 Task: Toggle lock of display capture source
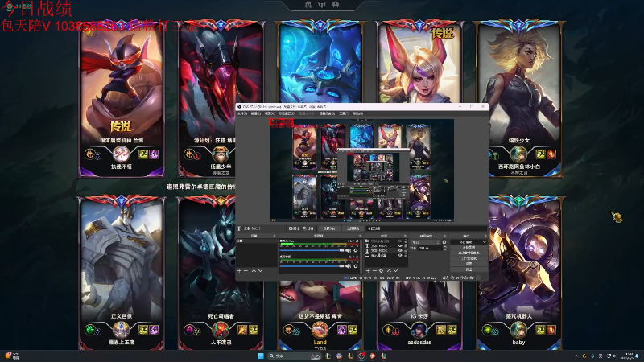click(406, 255)
